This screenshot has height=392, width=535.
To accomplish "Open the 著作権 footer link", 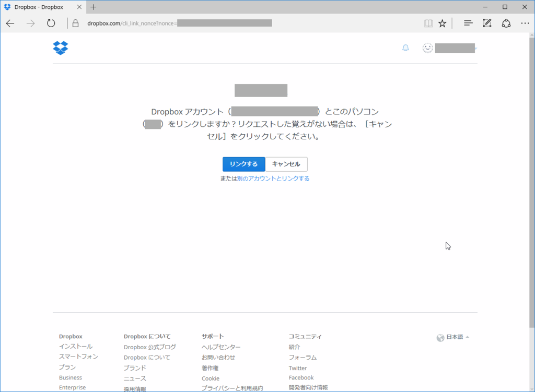I will click(x=210, y=368).
